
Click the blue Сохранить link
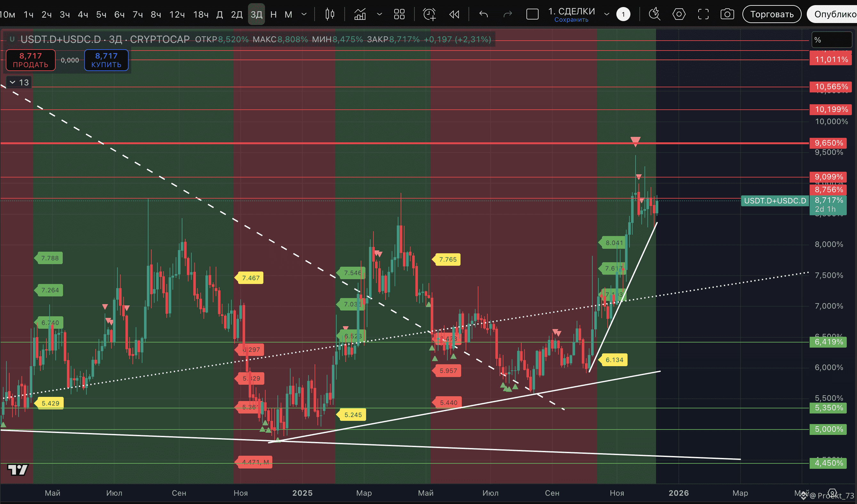[571, 20]
